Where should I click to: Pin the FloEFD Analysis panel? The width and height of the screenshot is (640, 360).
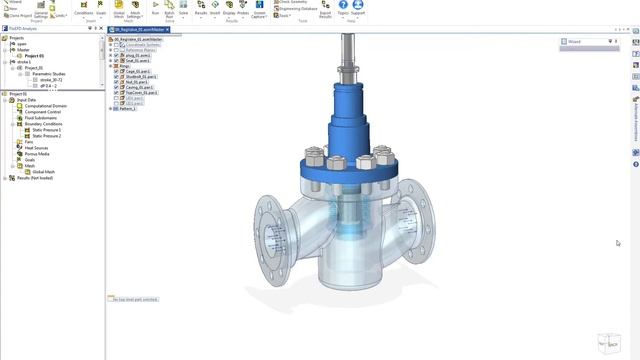tap(96, 29)
